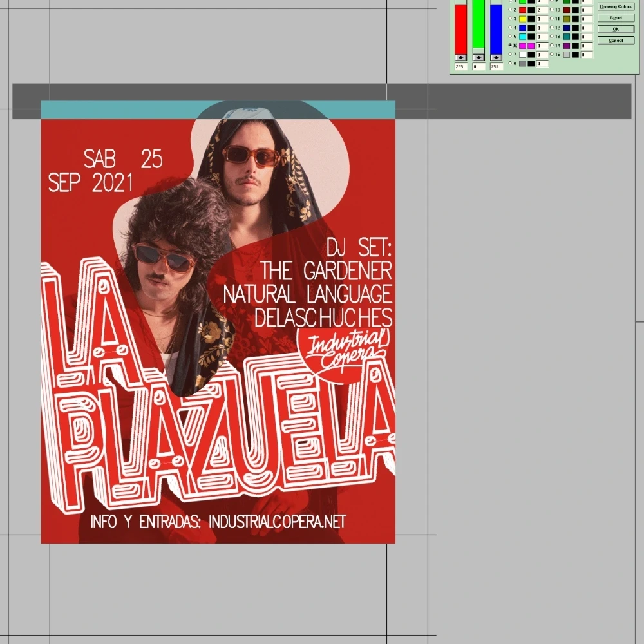Click the Reset button

[x=616, y=17]
